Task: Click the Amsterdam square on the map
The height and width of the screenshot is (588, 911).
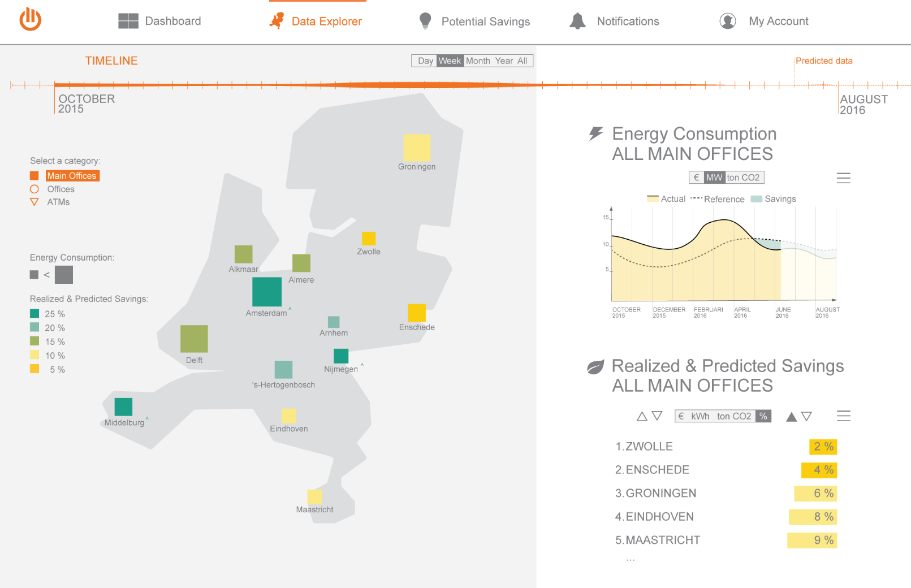Action: (267, 292)
